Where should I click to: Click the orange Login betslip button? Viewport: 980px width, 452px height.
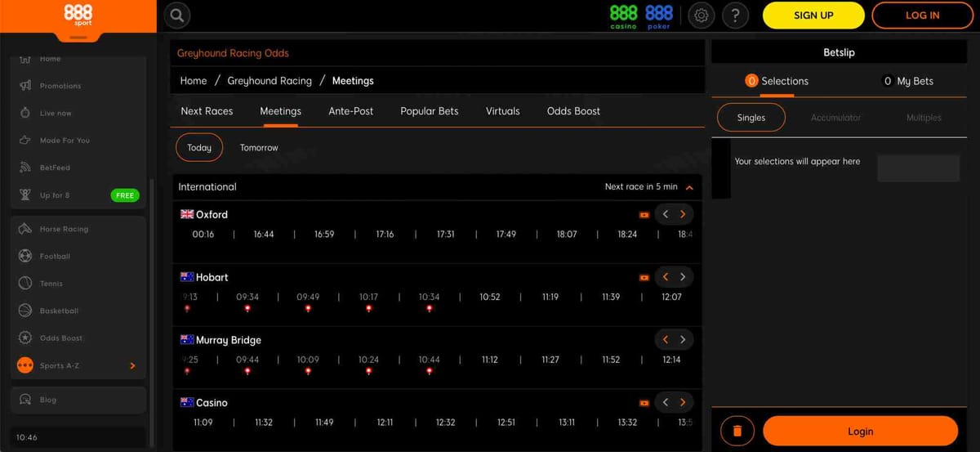(860, 432)
